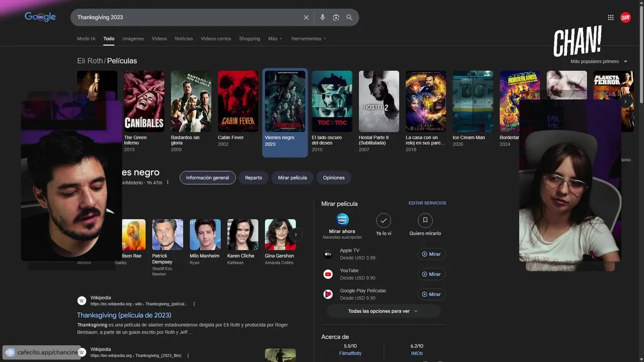644x362 pixels.
Task: Open the Videos cortos tab
Action: pyautogui.click(x=216, y=39)
